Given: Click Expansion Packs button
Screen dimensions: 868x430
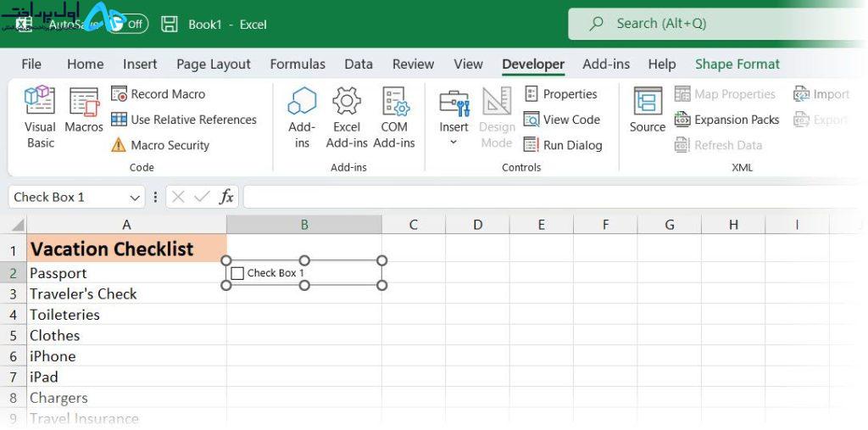Looking at the screenshot, I should point(726,120).
